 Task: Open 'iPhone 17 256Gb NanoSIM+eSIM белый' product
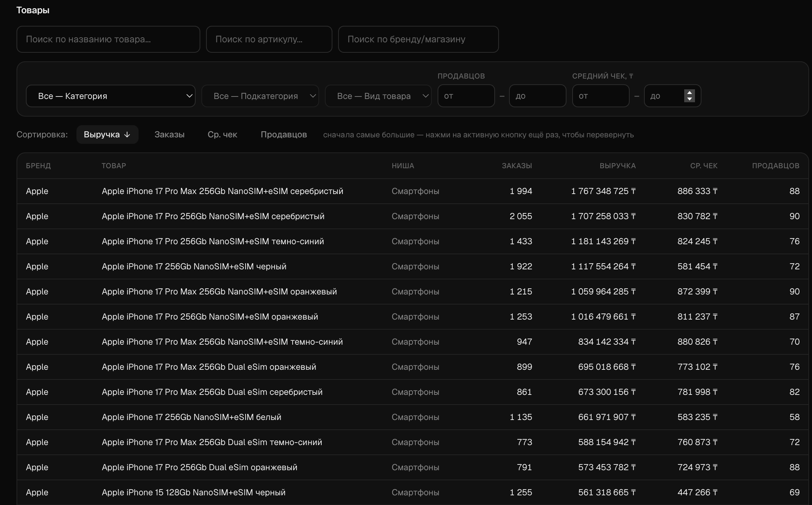tap(412, 417)
